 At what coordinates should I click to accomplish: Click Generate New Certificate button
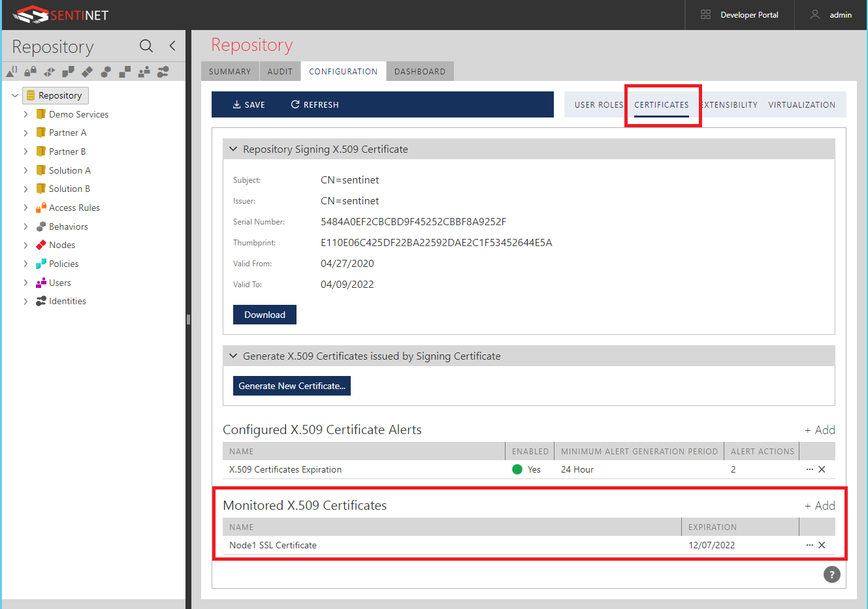tap(291, 386)
